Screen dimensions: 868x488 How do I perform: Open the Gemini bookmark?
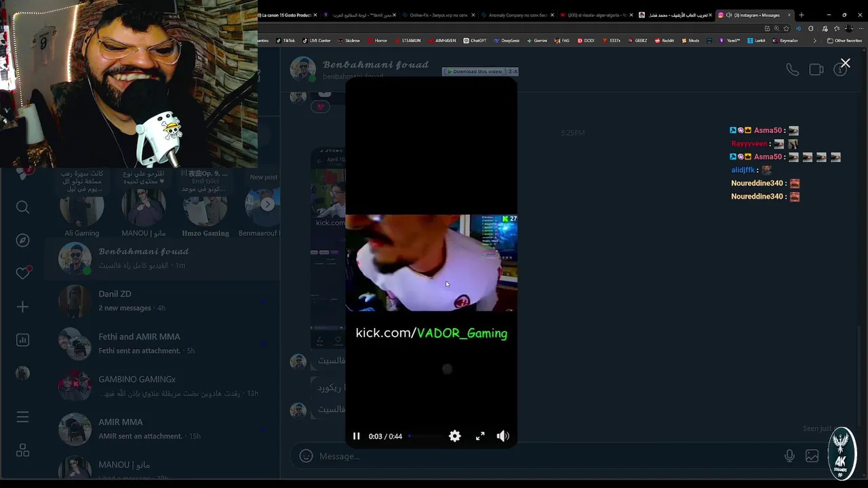536,41
